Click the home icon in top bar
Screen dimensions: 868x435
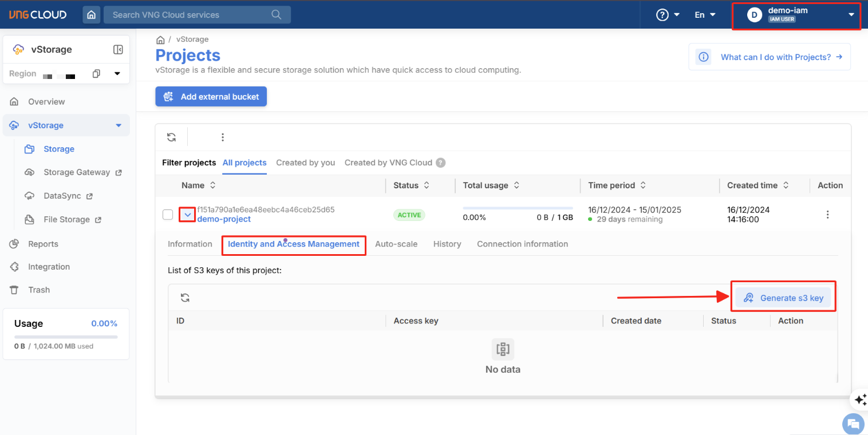92,15
